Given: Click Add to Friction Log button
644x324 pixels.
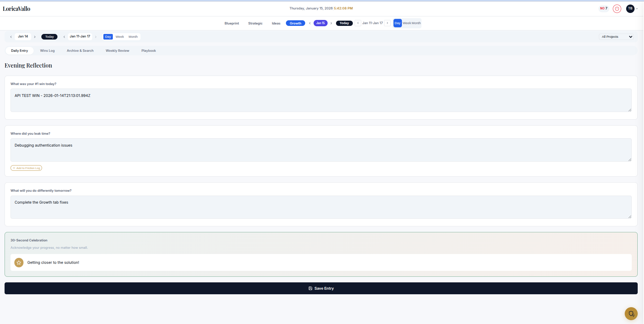Looking at the screenshot, I should (x=26, y=168).
